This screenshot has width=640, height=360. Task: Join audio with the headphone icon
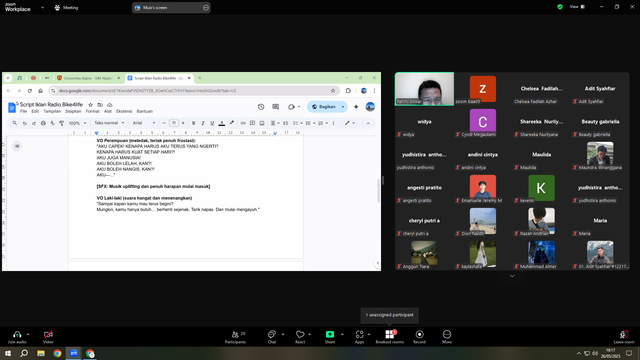17,334
